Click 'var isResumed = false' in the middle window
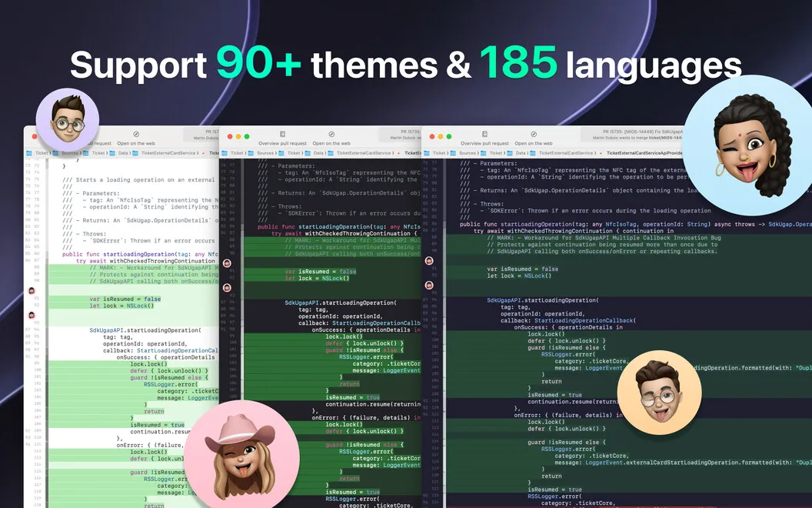The width and height of the screenshot is (812, 508). [x=321, y=272]
